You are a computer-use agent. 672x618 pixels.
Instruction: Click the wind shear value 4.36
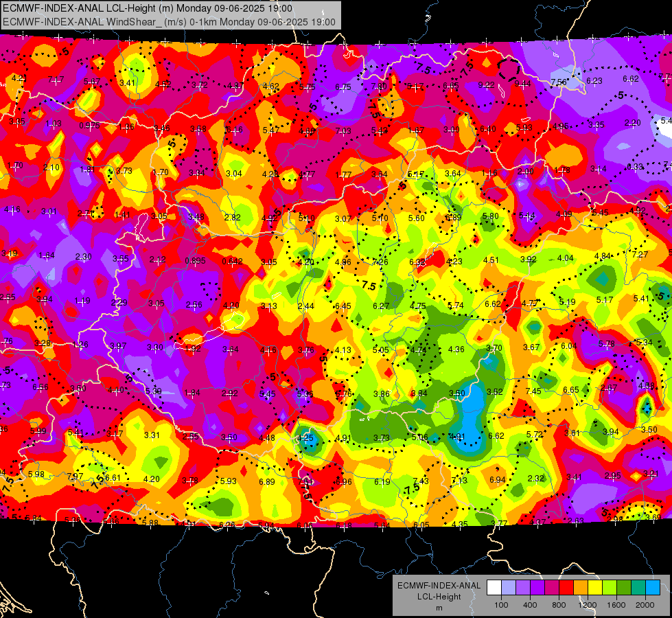[456, 350]
